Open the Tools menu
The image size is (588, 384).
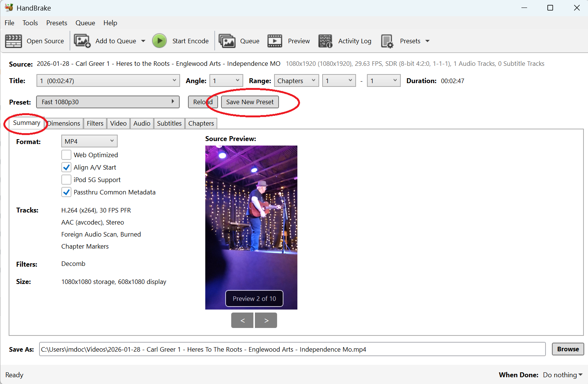pyautogui.click(x=30, y=23)
